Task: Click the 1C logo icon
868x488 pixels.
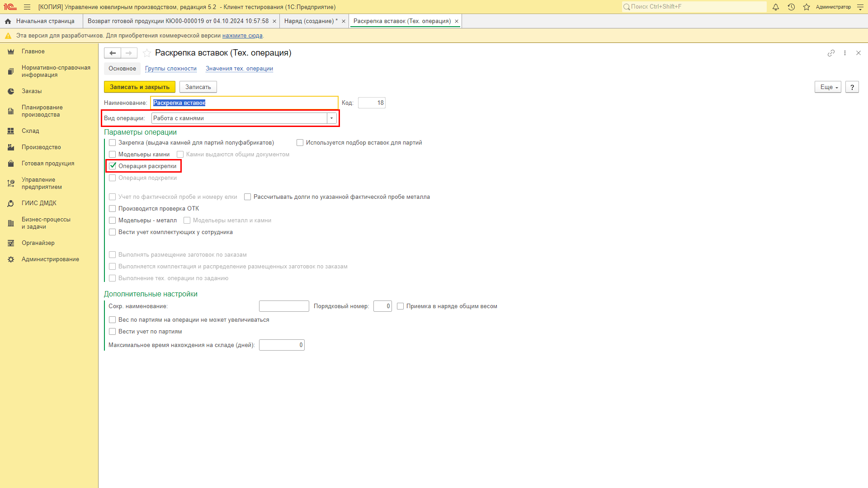Action: [x=10, y=7]
